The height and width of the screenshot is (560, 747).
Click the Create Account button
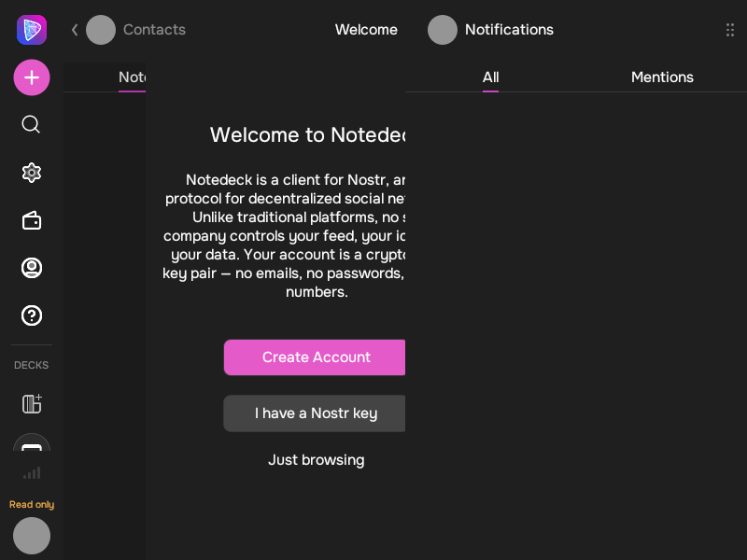315,357
